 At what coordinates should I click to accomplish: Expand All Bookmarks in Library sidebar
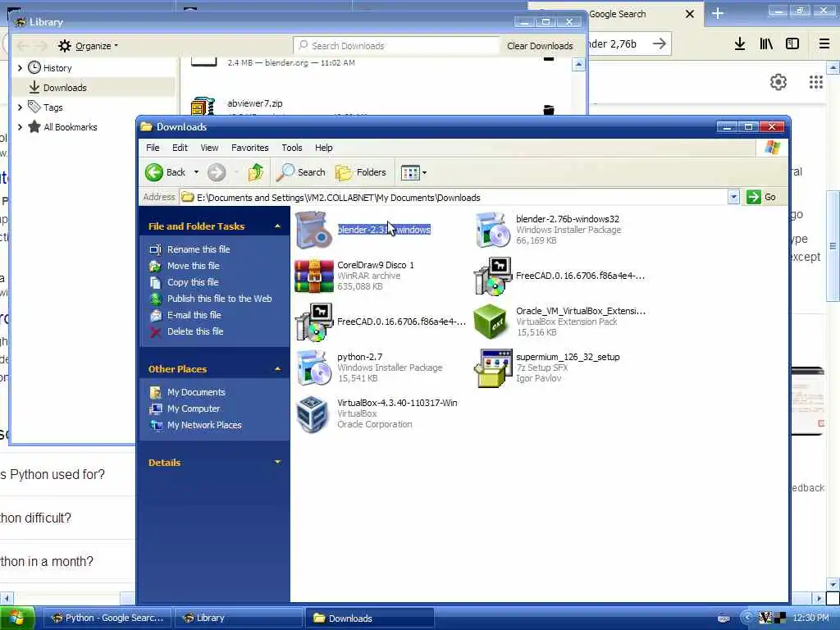tap(20, 127)
